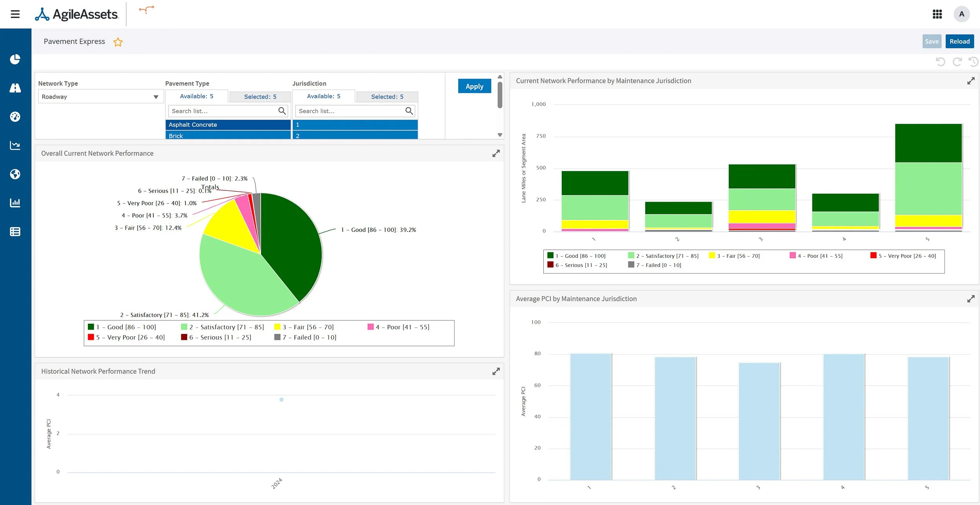Switch to Jurisdiction Selected: 5 tab
Screen dimensions: 980x505
(x=387, y=97)
